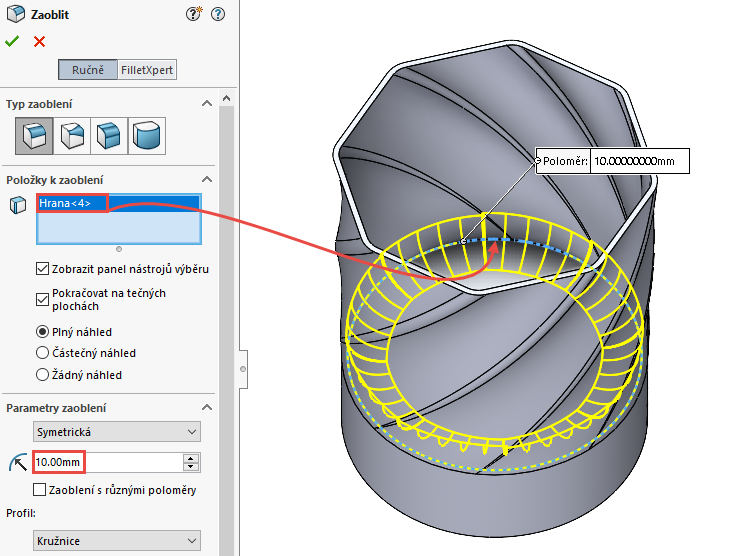Click the edge selection cube icon

(18, 205)
